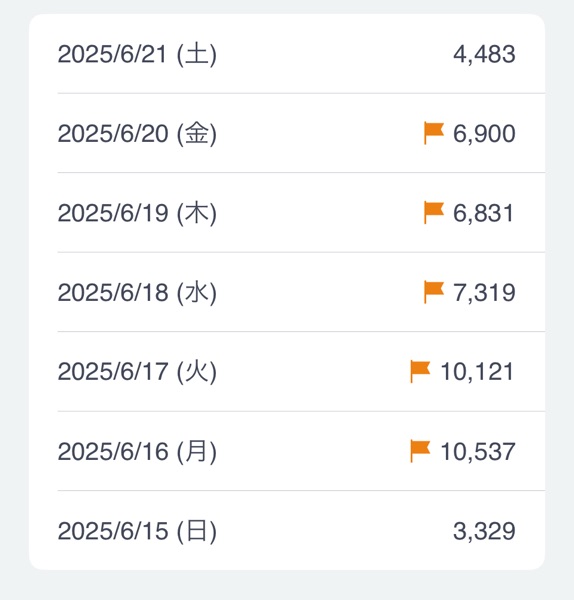Tap the 4,483 step count
The height and width of the screenshot is (600, 574).
[x=484, y=54]
